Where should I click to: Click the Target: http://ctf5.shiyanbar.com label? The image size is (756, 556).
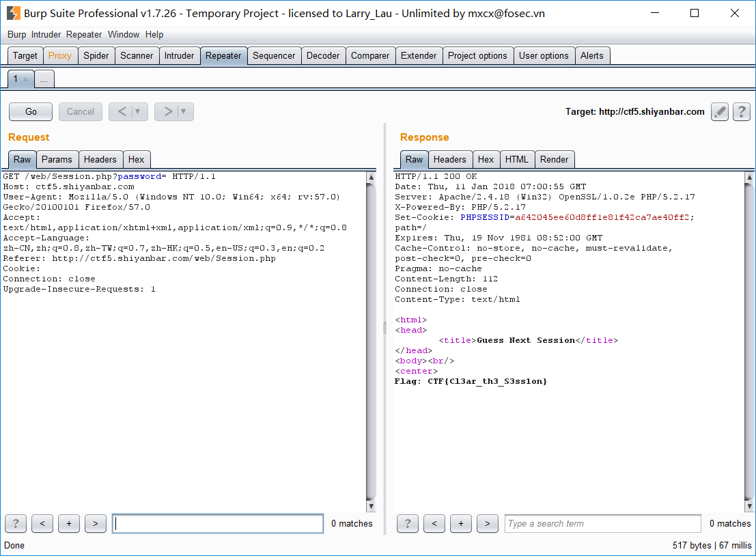pos(634,112)
